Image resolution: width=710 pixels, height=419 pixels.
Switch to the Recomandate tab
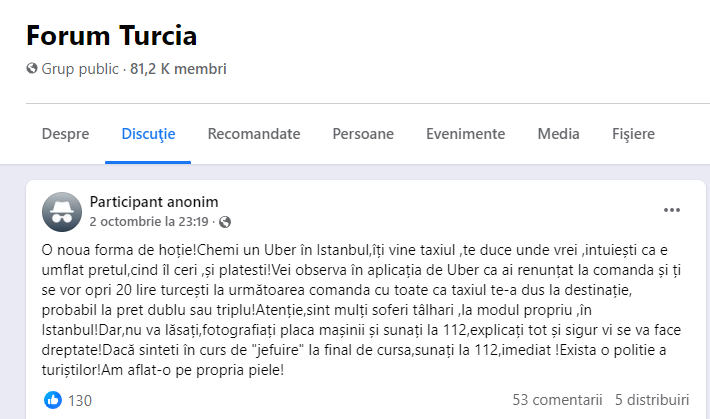(x=254, y=133)
